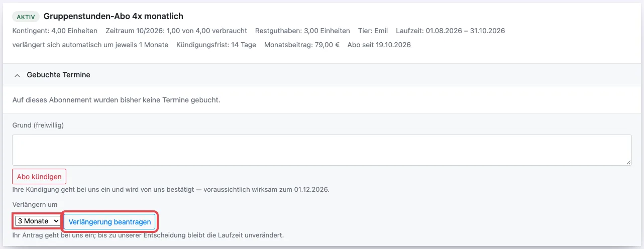Open the '3 Monate' duration dropdown
644x249 pixels.
coord(37,221)
